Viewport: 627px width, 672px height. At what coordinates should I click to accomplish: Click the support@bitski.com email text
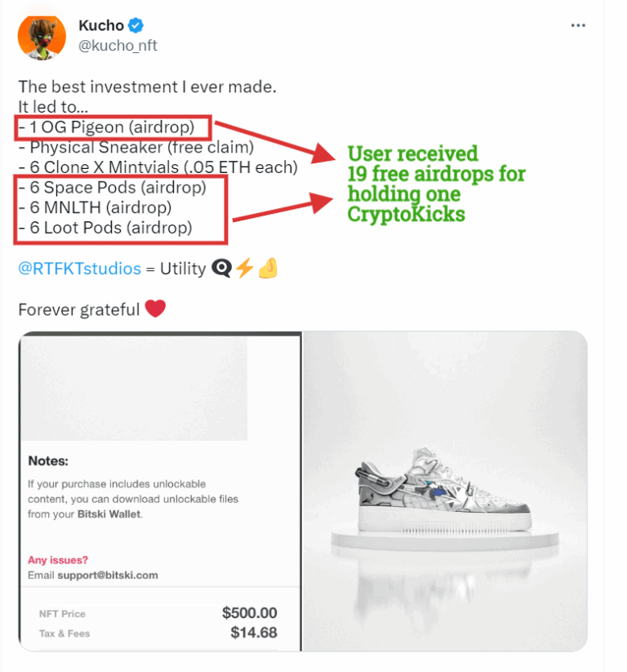(x=107, y=575)
